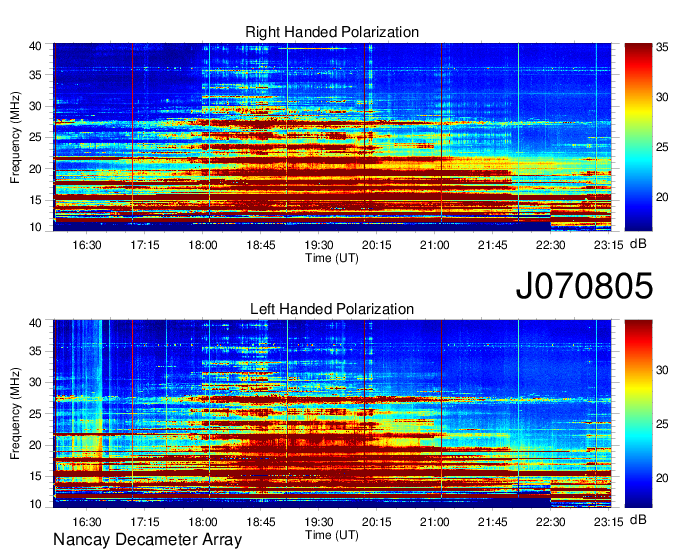Screen dimensions: 680x552
Task: Click "35" tick on Right Handed colorbar
Action: click(x=662, y=47)
